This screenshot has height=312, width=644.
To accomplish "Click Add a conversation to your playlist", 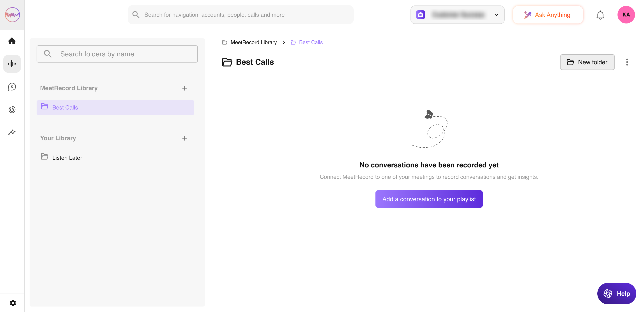I will point(429,199).
